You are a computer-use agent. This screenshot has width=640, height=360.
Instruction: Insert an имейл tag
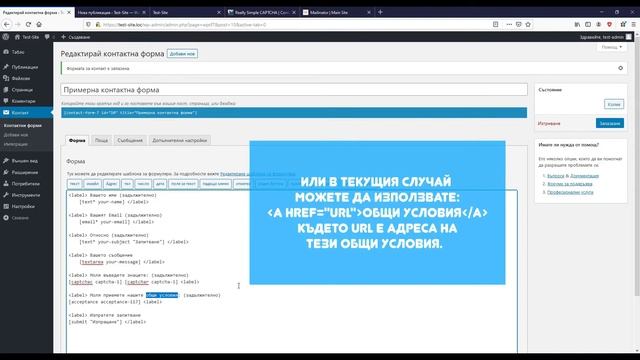click(92, 184)
